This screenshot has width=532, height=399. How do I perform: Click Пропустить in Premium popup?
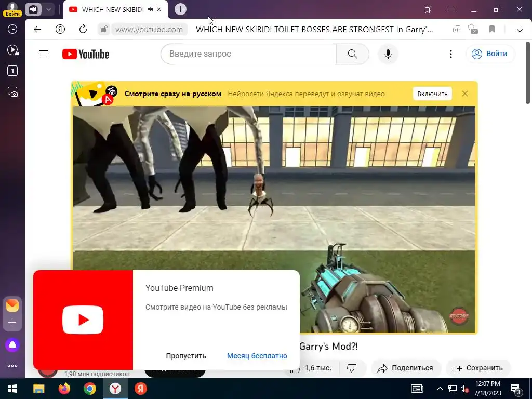pos(186,356)
